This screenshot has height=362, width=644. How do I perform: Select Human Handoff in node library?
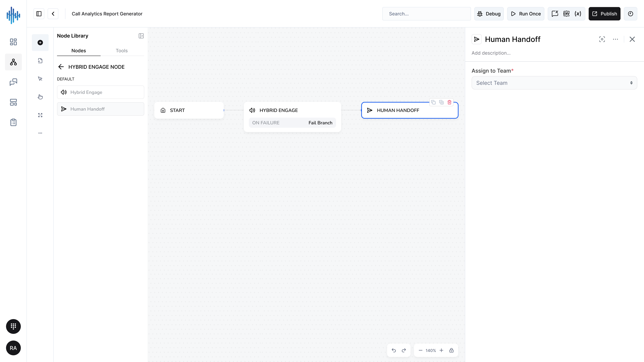click(101, 109)
